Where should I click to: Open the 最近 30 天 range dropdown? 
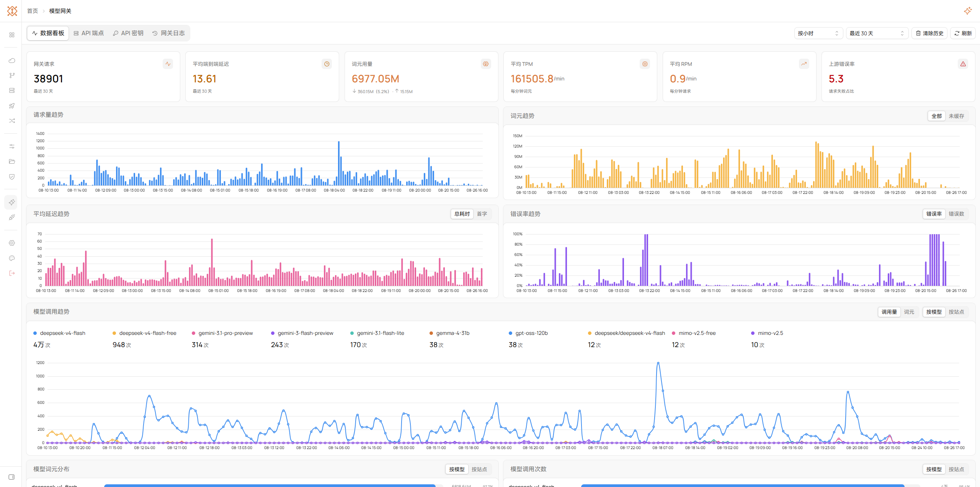point(877,33)
